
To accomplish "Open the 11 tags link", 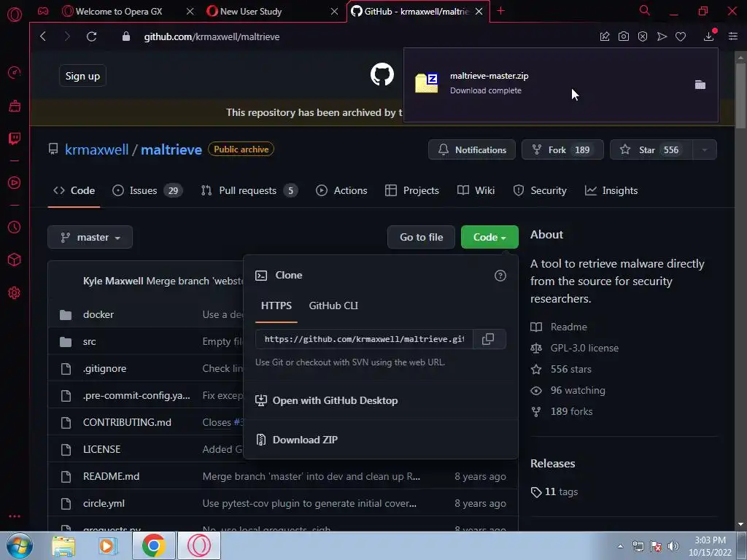I will (554, 492).
